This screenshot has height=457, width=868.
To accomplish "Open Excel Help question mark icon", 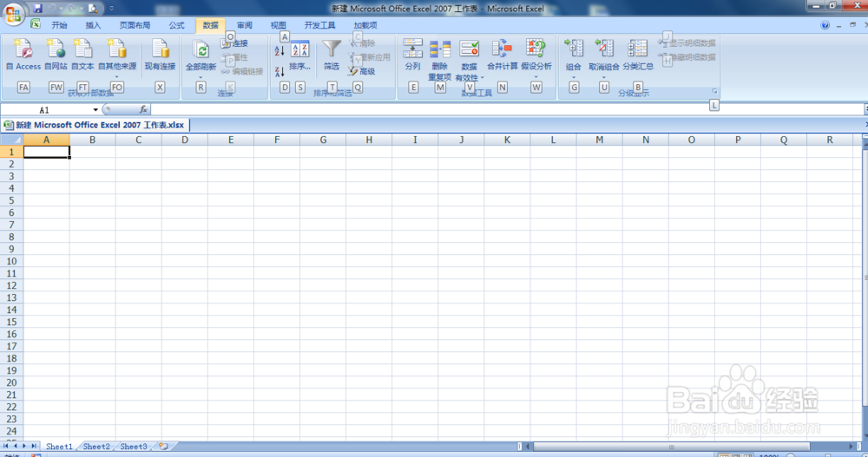I will click(x=825, y=25).
